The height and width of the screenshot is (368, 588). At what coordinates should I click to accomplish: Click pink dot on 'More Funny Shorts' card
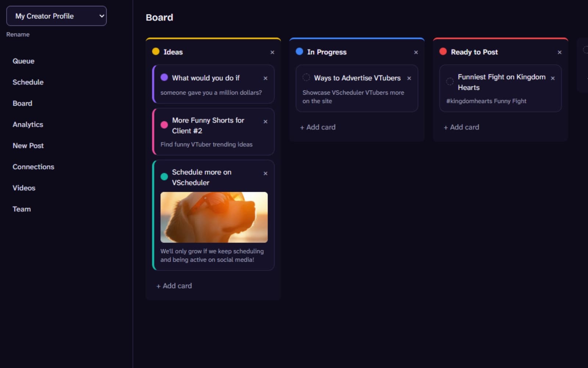(164, 125)
